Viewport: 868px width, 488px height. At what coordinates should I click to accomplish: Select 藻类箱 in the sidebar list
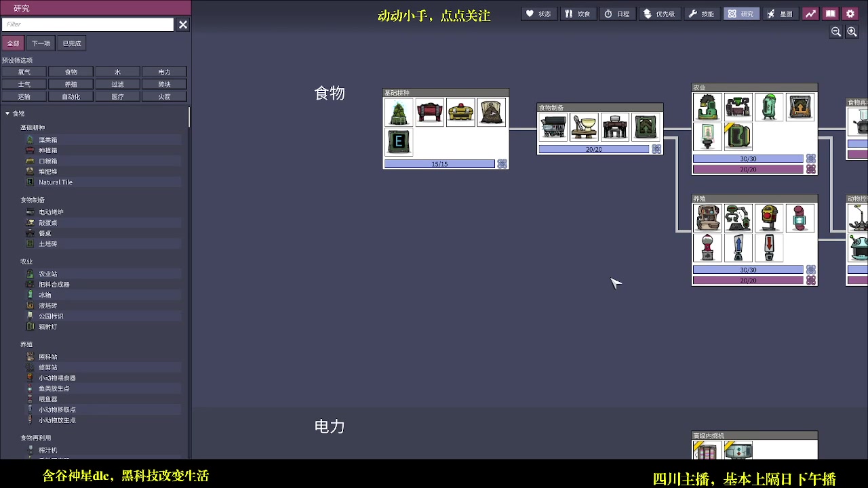point(103,140)
